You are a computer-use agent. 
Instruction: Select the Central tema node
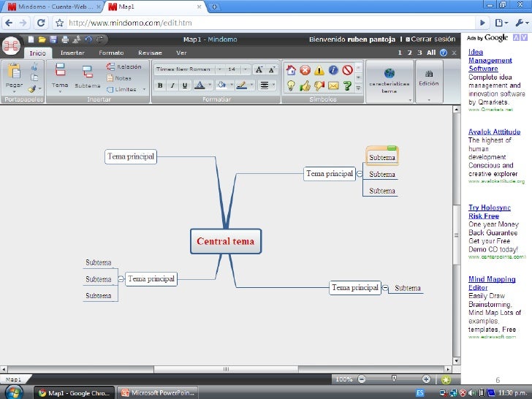pyautogui.click(x=225, y=241)
